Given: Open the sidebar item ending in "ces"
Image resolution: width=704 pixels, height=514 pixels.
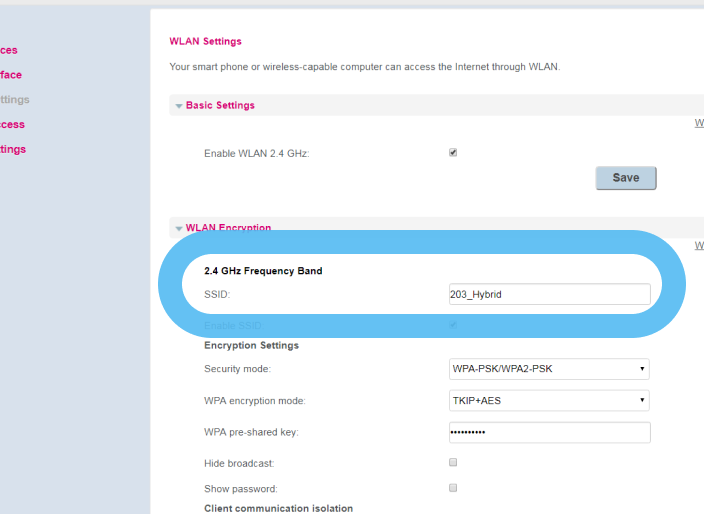Looking at the screenshot, I should click(8, 50).
